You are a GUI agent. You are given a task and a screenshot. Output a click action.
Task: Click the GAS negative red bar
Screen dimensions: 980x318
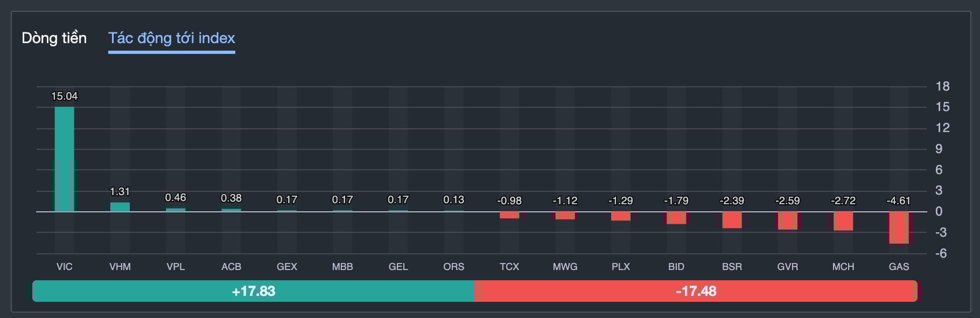[899, 227]
